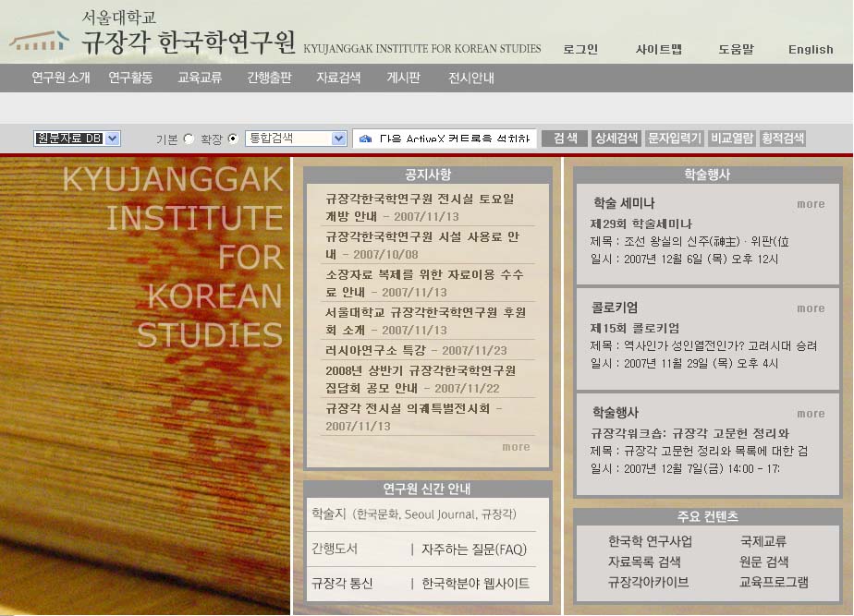854x616 pixels.
Task: Open the 러시아연구소 특강 notice
Action: tap(416, 350)
